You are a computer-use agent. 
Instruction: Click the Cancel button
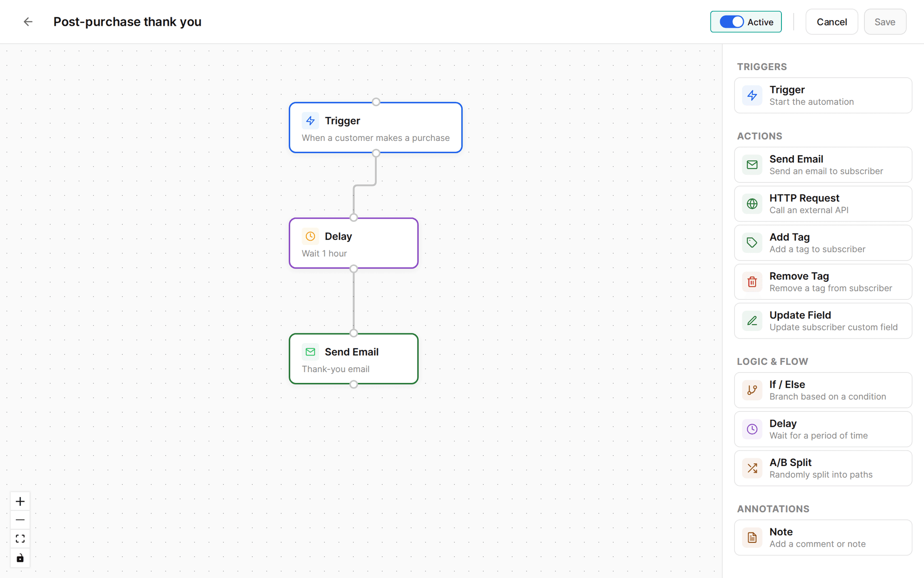click(832, 22)
